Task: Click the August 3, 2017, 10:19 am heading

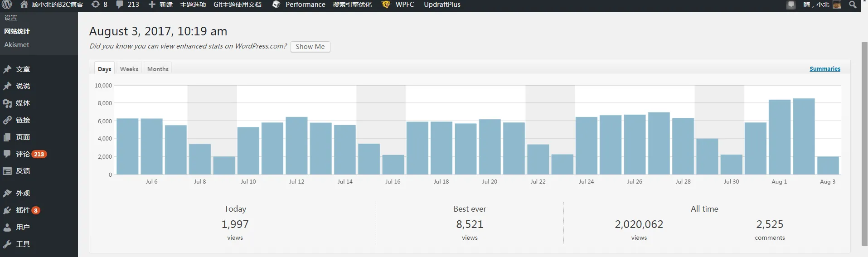Action: 158,31
